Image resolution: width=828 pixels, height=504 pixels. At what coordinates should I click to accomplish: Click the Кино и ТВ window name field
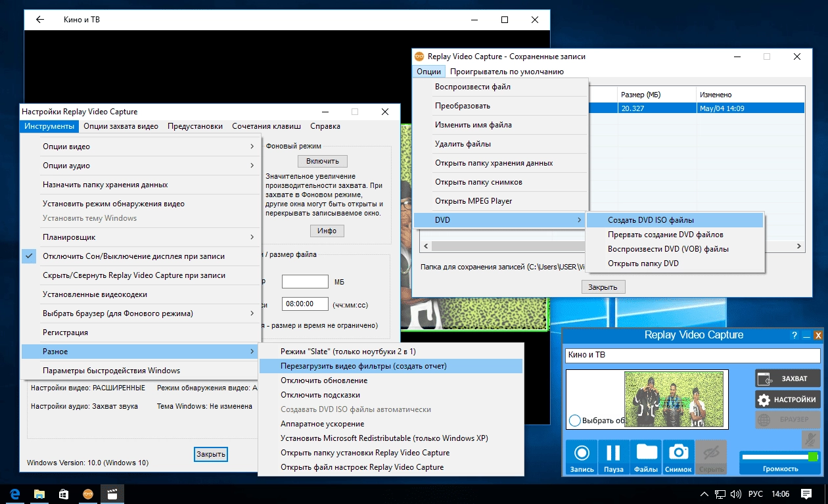(693, 355)
